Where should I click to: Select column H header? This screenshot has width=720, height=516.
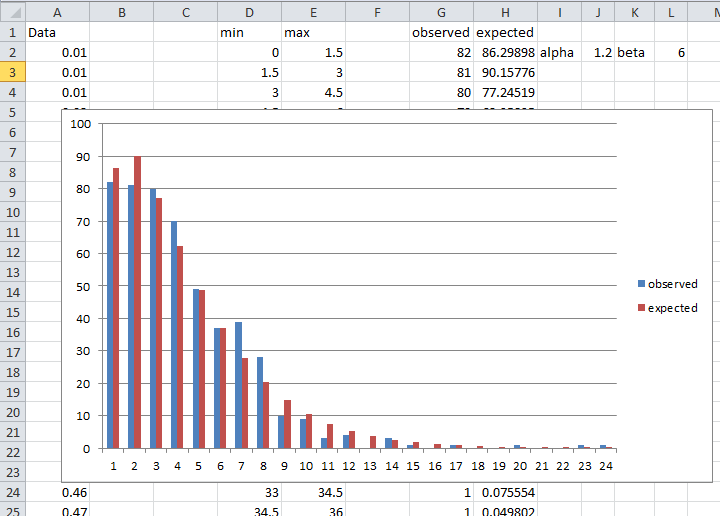click(505, 11)
